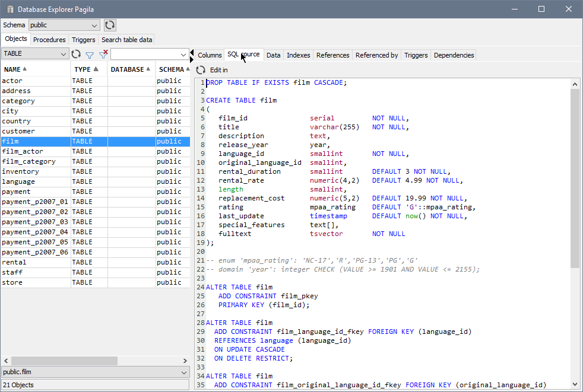Select the country table row
The height and width of the screenshot is (392, 583).
[x=96, y=121]
